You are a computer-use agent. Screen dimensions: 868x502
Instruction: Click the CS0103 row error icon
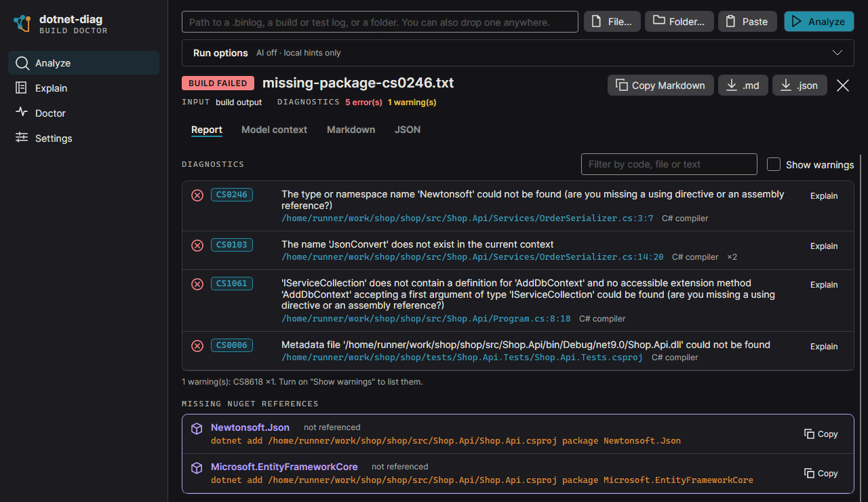[x=197, y=246]
